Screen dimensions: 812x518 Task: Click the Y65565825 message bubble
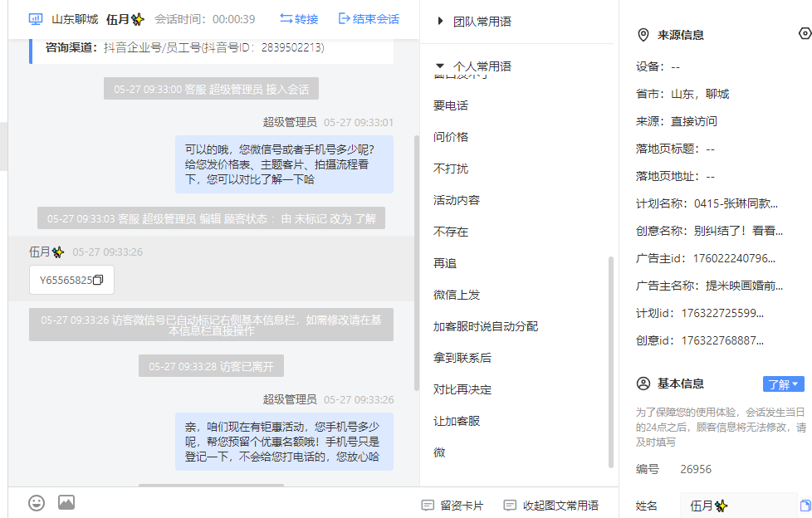pos(71,280)
